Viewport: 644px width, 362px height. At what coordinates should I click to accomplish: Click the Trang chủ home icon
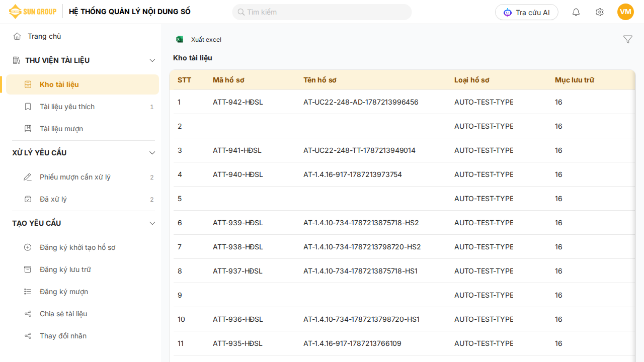point(17,36)
